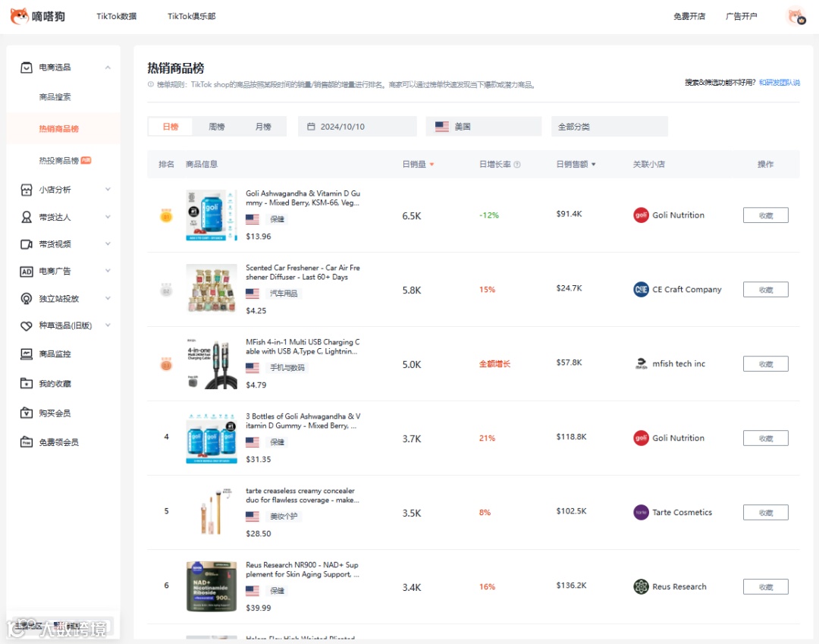Click the 日增长率 help question icon

coord(517,164)
